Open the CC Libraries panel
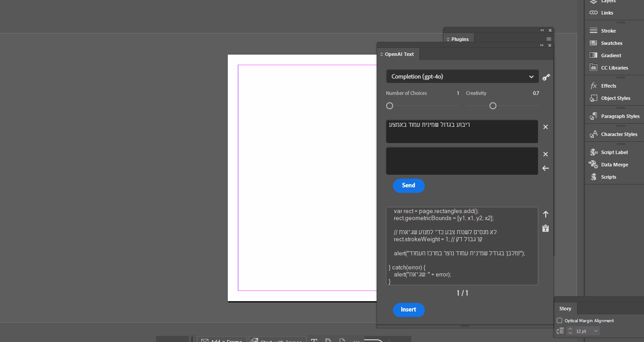 (614, 68)
